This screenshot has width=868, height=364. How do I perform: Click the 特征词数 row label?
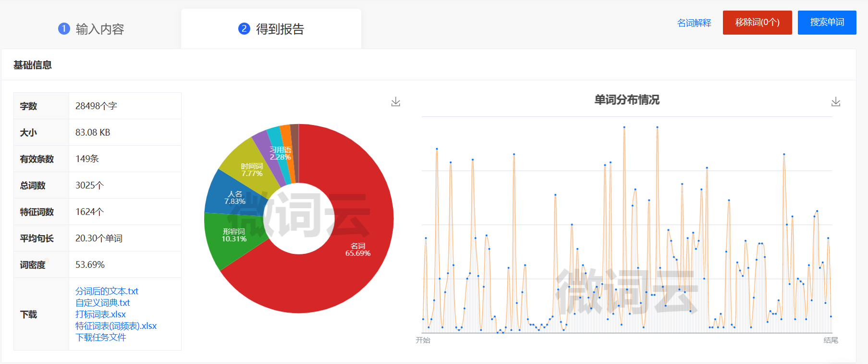(x=37, y=212)
